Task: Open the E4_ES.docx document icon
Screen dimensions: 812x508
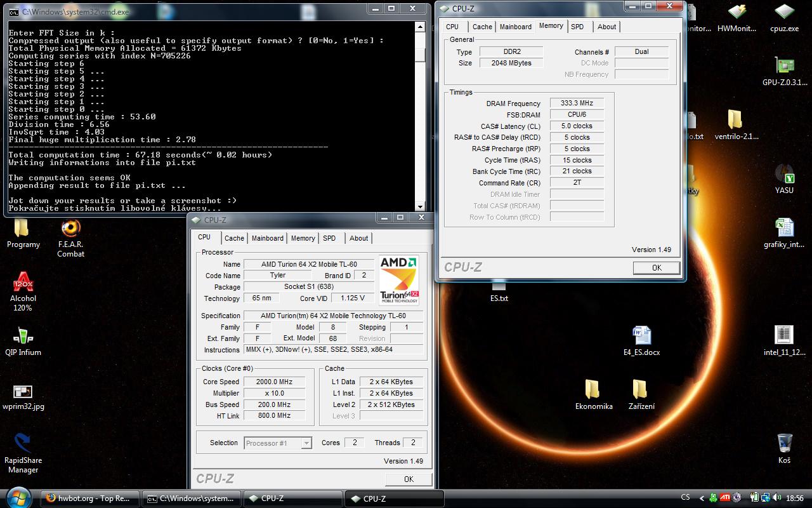Action: click(641, 341)
